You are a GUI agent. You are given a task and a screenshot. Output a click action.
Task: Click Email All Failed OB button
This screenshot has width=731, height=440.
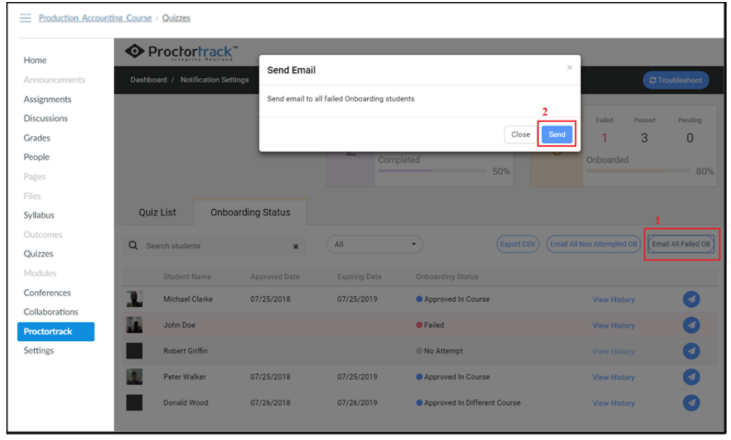(681, 244)
